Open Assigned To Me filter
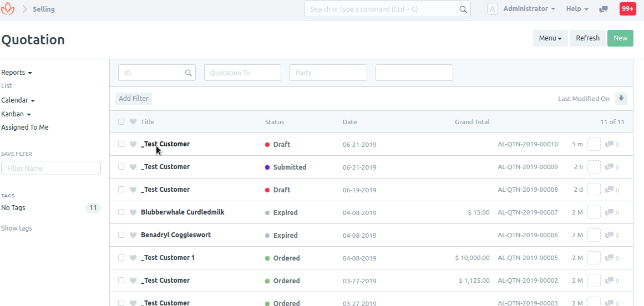644x306 pixels. coord(24,127)
